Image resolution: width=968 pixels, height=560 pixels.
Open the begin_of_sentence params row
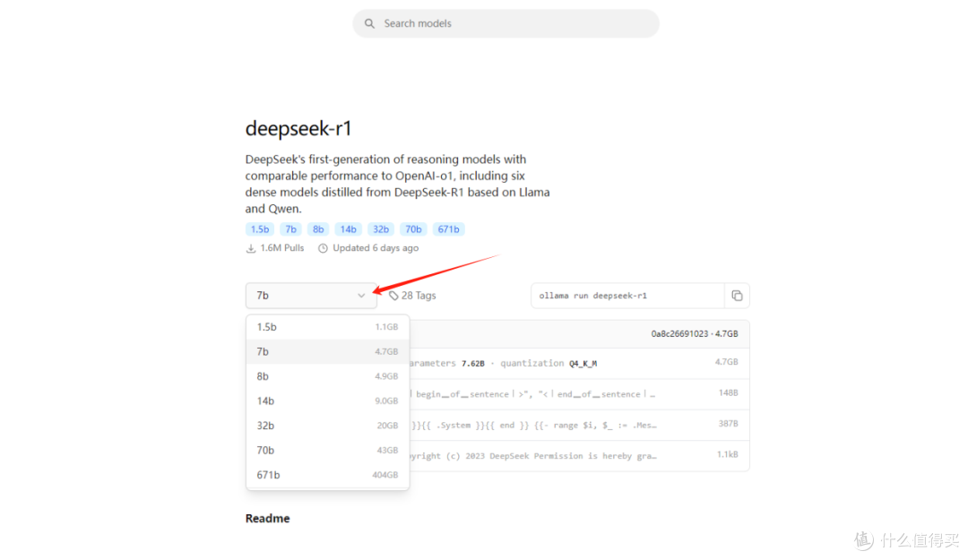coord(579,394)
